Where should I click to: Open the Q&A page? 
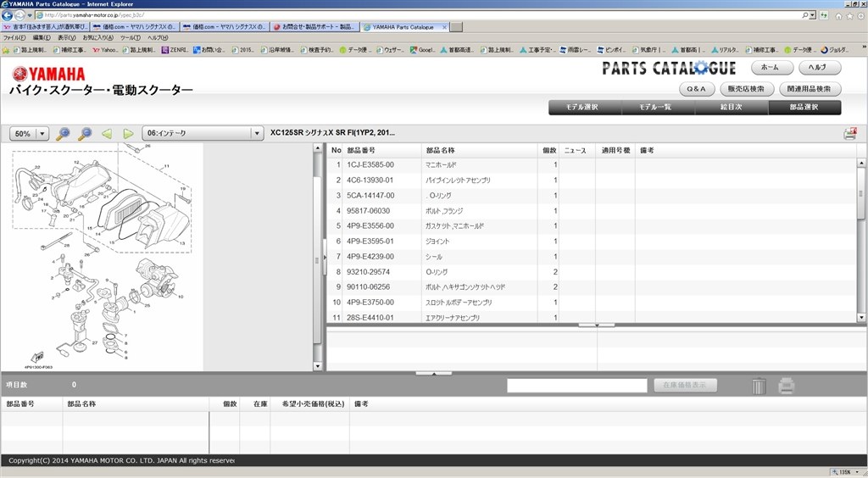[x=697, y=88]
